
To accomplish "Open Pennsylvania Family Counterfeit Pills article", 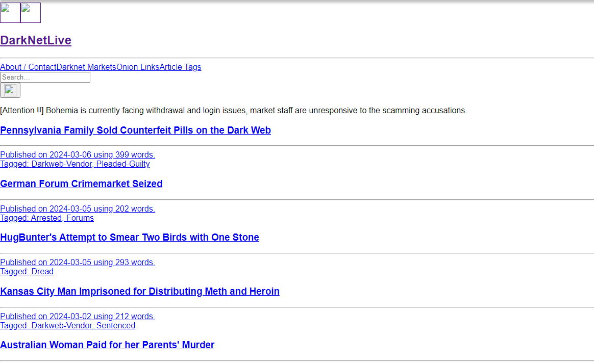I will pos(136,130).
